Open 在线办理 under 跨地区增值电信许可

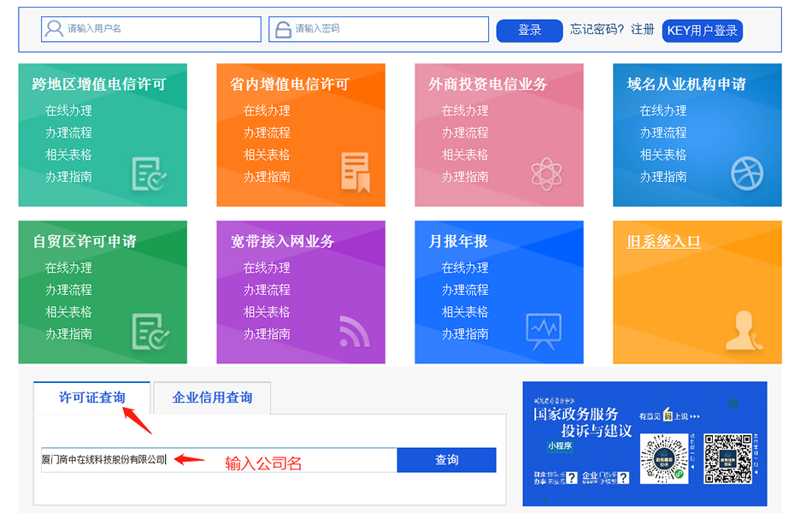point(68,111)
